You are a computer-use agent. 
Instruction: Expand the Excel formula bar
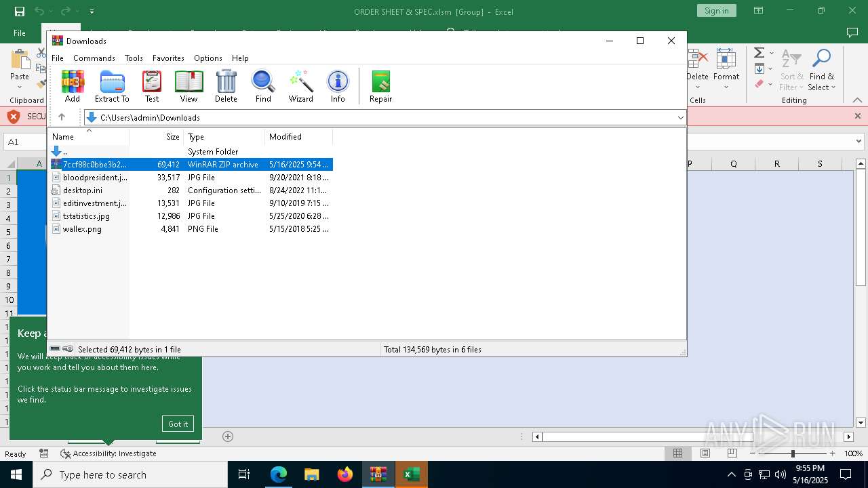[859, 142]
